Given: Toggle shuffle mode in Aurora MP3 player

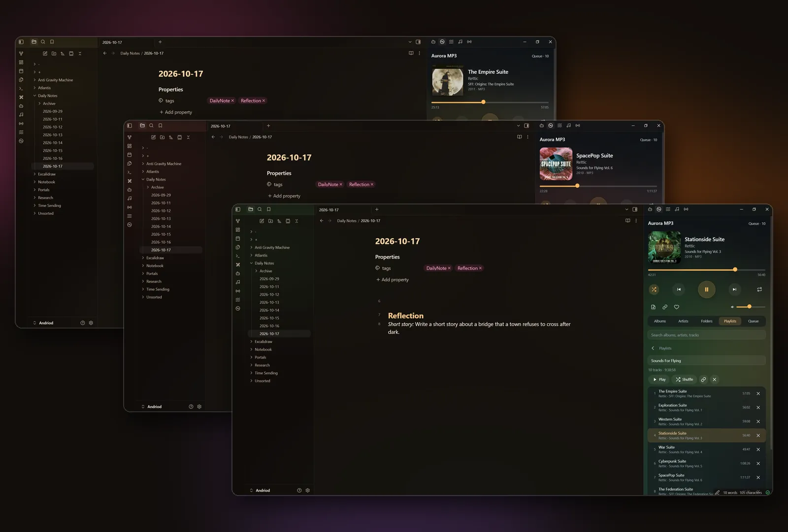Looking at the screenshot, I should click(654, 290).
